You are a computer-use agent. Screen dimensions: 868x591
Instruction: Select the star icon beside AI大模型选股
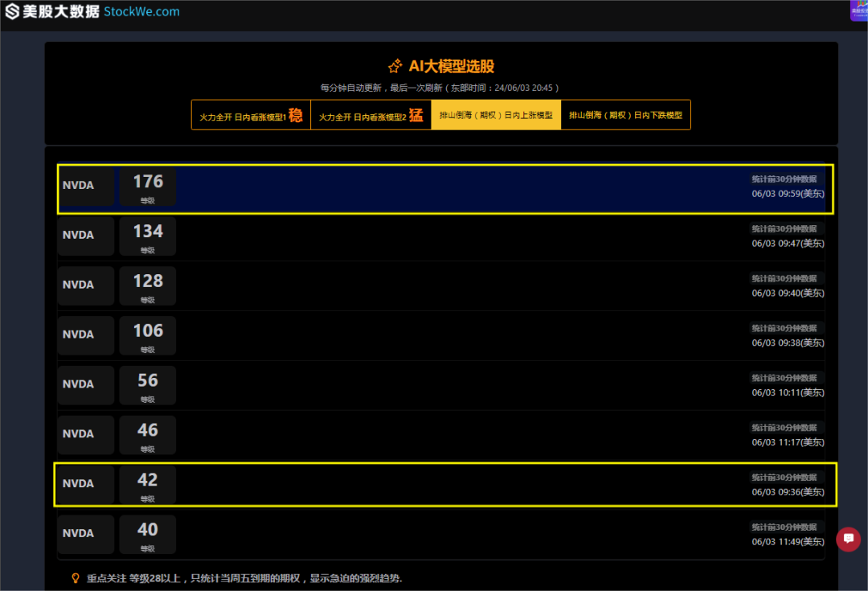tap(395, 67)
